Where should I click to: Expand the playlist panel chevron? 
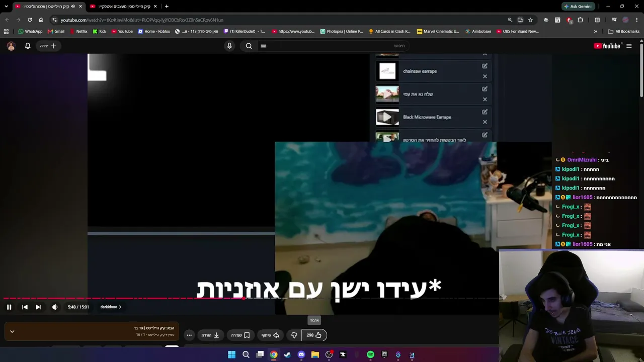click(12, 331)
